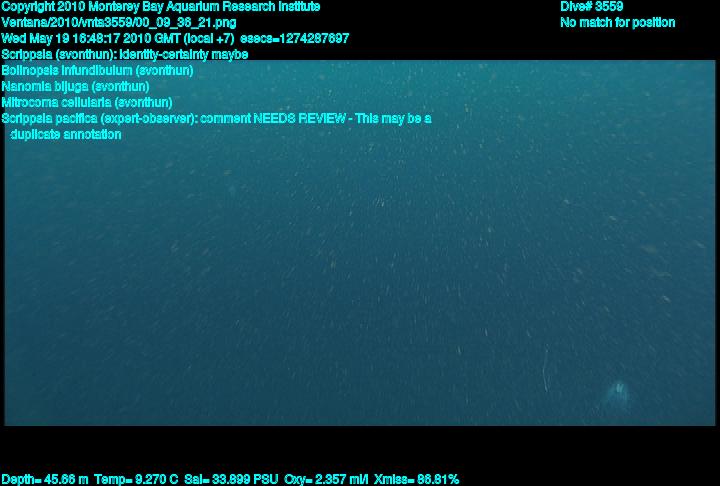Select the Sal= 33.899 PSU reading
Viewport: 720px width, 486px height.
(231, 479)
